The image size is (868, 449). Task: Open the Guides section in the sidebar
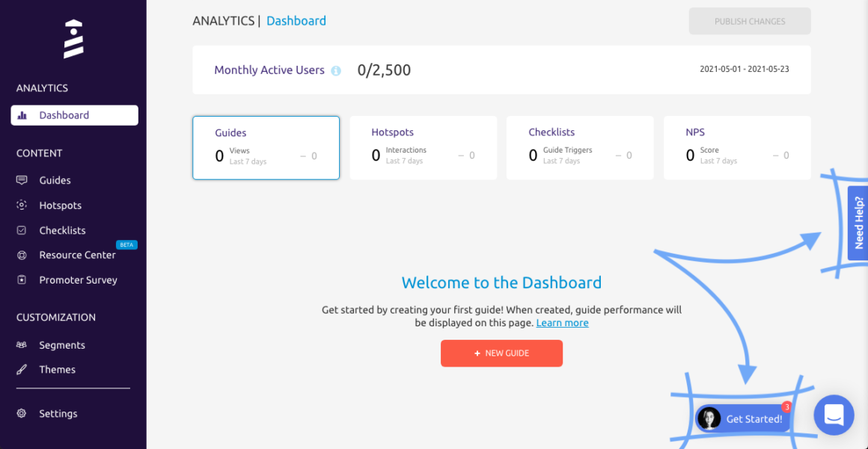[55, 180]
